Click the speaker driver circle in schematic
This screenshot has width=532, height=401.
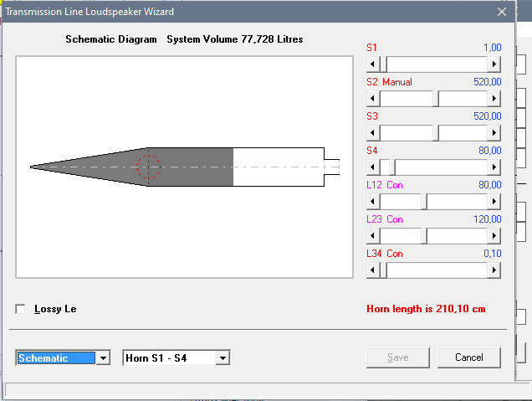[148, 167]
